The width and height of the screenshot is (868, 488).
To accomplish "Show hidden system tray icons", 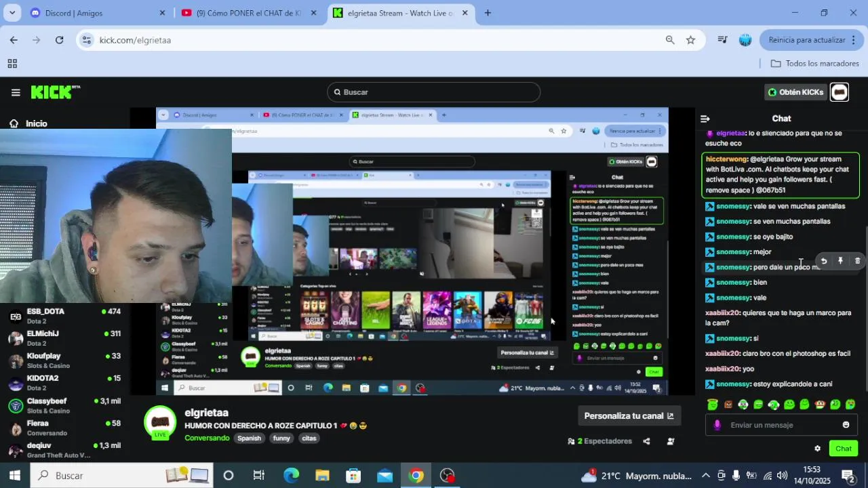I will point(705,475).
